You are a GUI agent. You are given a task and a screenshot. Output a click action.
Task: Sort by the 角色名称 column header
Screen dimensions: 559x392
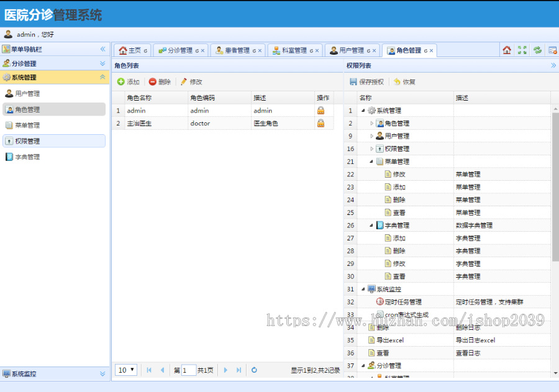[x=156, y=98]
